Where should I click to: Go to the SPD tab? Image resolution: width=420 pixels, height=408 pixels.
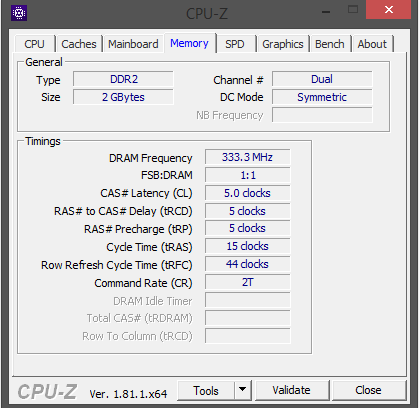235,44
